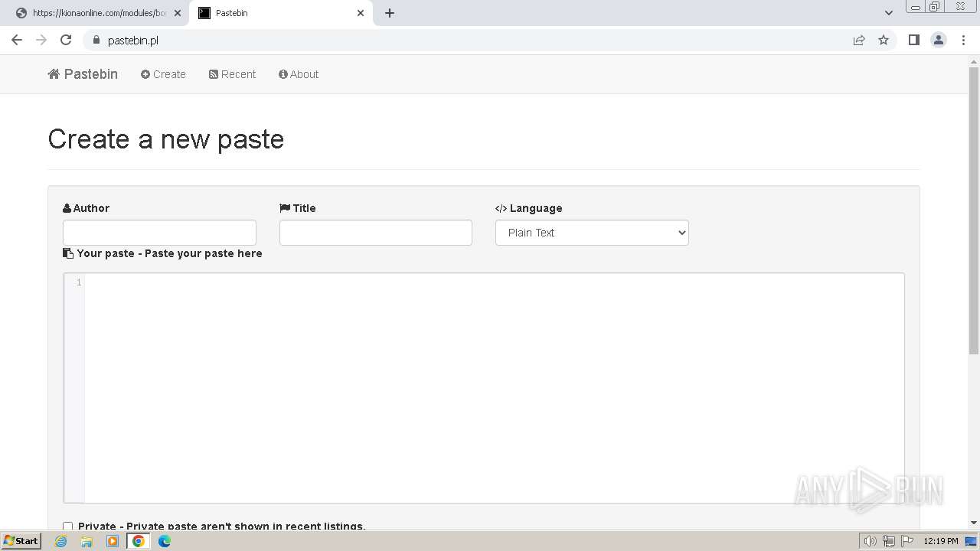Open Chrome three-dot menu
This screenshot has height=551, width=980.
tap(964, 40)
